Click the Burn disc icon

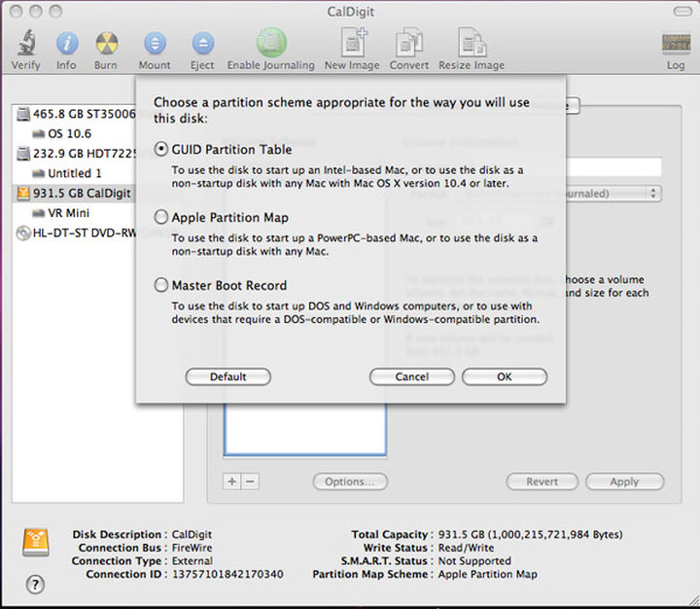point(106,44)
